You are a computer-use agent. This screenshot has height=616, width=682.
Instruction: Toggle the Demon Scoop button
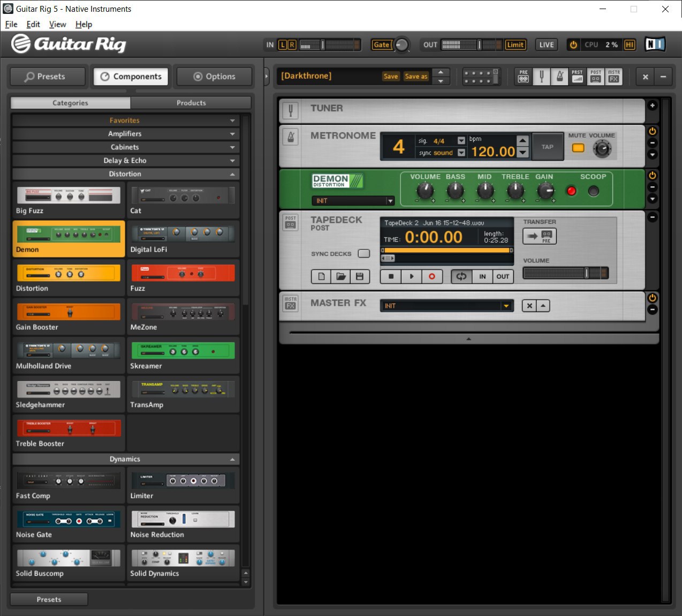click(593, 191)
